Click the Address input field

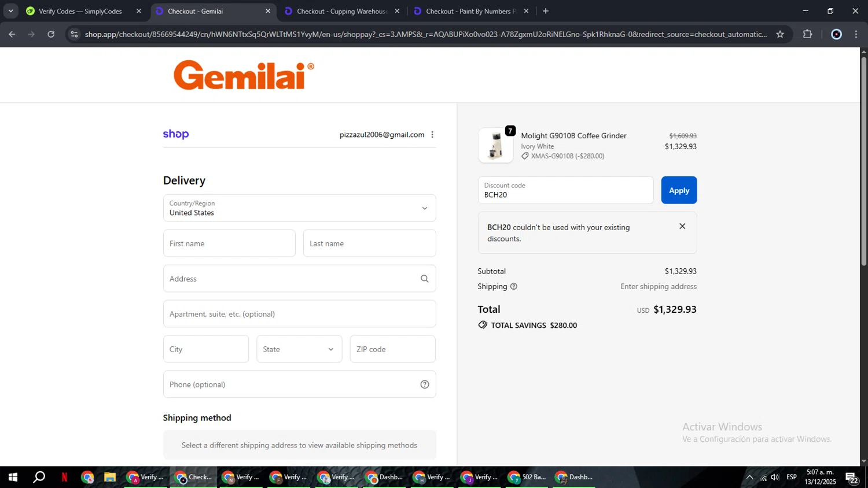299,279
